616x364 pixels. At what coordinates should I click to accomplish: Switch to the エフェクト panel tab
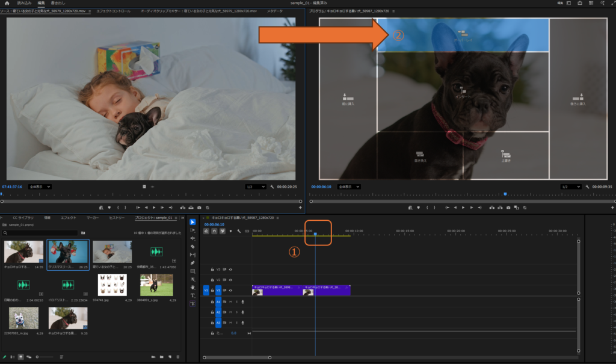pyautogui.click(x=69, y=217)
